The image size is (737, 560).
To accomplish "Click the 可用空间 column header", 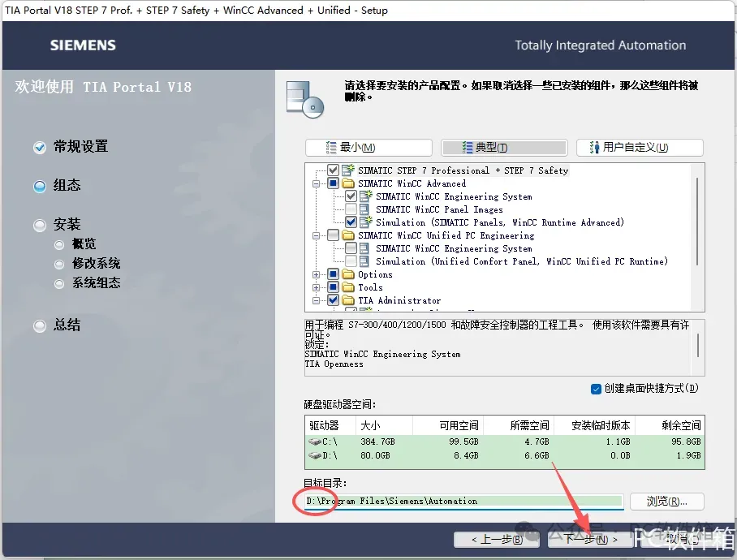I will click(x=448, y=425).
